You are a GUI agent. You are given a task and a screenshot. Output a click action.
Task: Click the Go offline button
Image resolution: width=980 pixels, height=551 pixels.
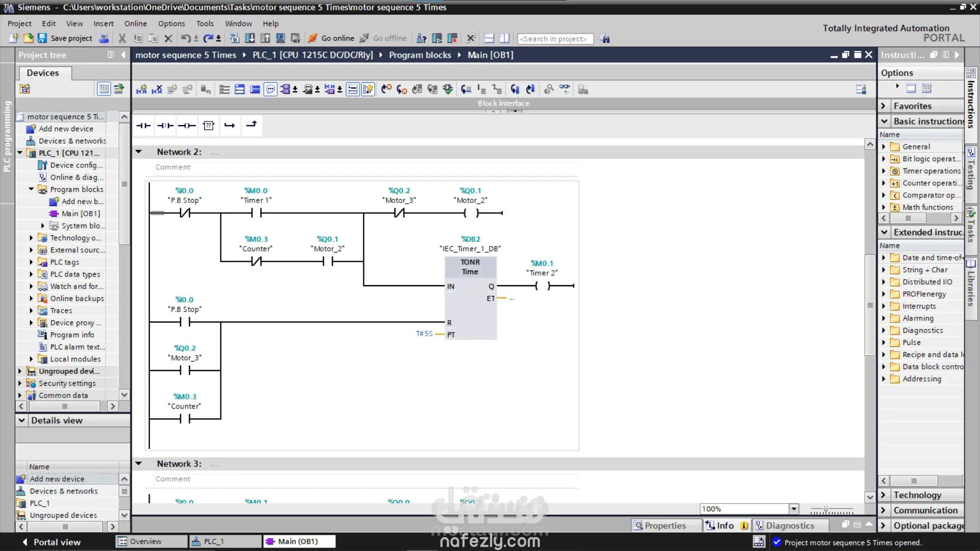pyautogui.click(x=383, y=38)
